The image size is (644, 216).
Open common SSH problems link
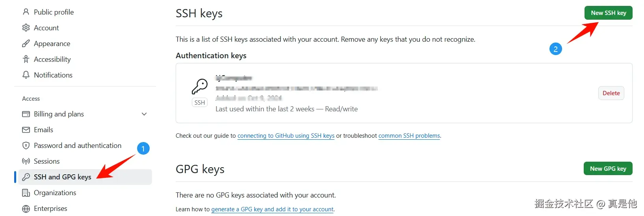409,136
